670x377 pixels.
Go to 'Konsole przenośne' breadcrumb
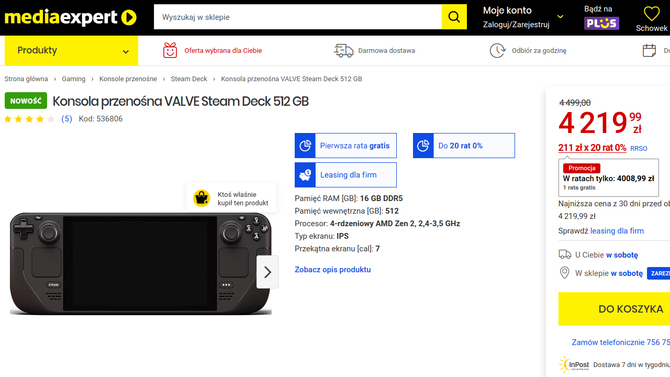128,79
